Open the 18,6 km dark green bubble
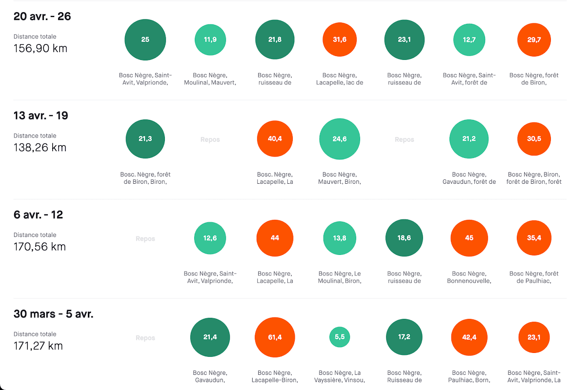The image size is (588, 390). click(404, 238)
